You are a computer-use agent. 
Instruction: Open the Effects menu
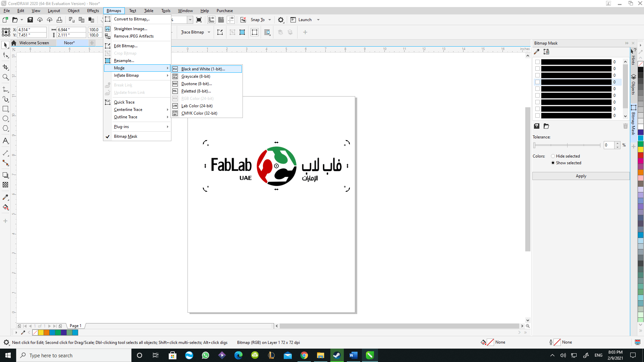(x=93, y=11)
